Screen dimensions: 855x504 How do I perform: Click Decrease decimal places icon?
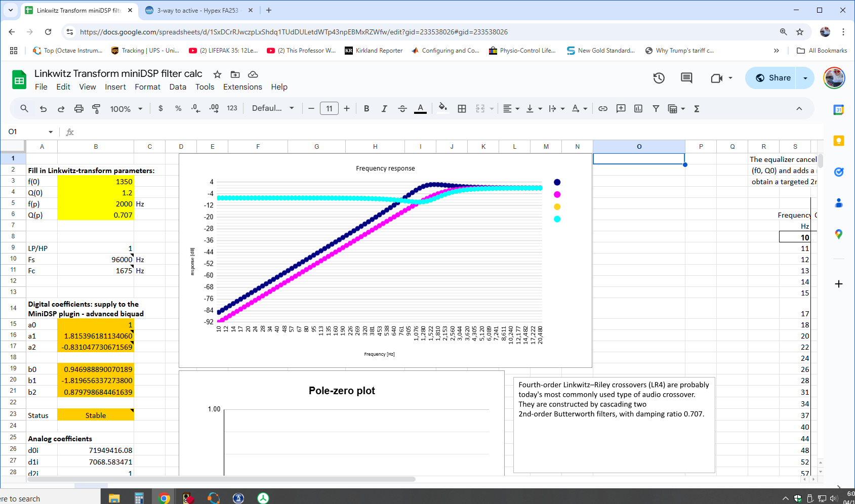coord(196,108)
